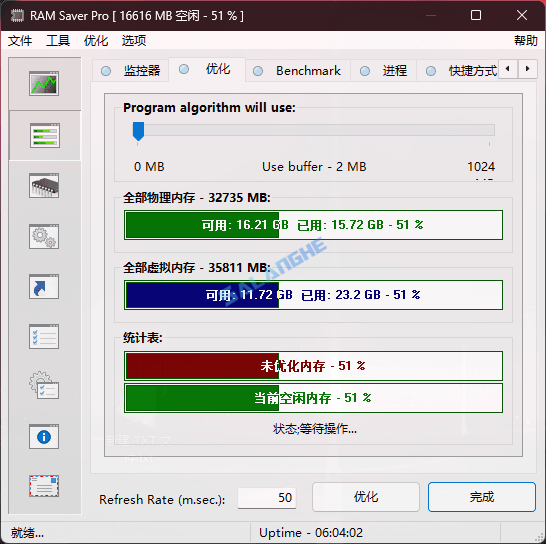Screen dimensions: 546x544
Task: Click the 全部物理内存 - 32735 MB label
Action: [x=197, y=198]
